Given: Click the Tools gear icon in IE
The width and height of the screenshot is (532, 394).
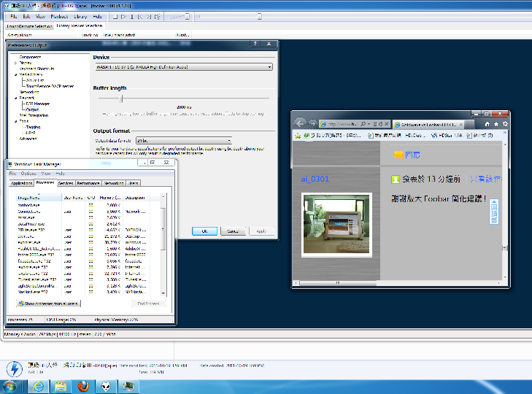Looking at the screenshot, I should coord(505,124).
